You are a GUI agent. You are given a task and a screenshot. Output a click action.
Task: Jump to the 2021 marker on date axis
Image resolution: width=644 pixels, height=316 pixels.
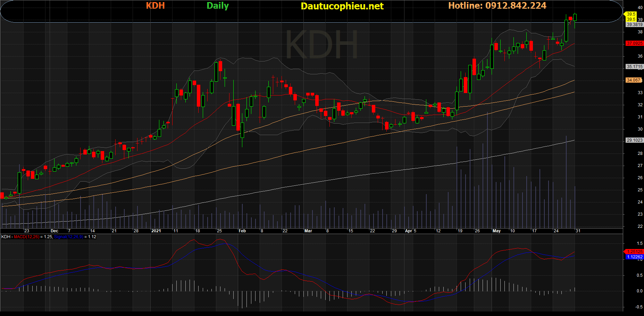pyautogui.click(x=156, y=231)
